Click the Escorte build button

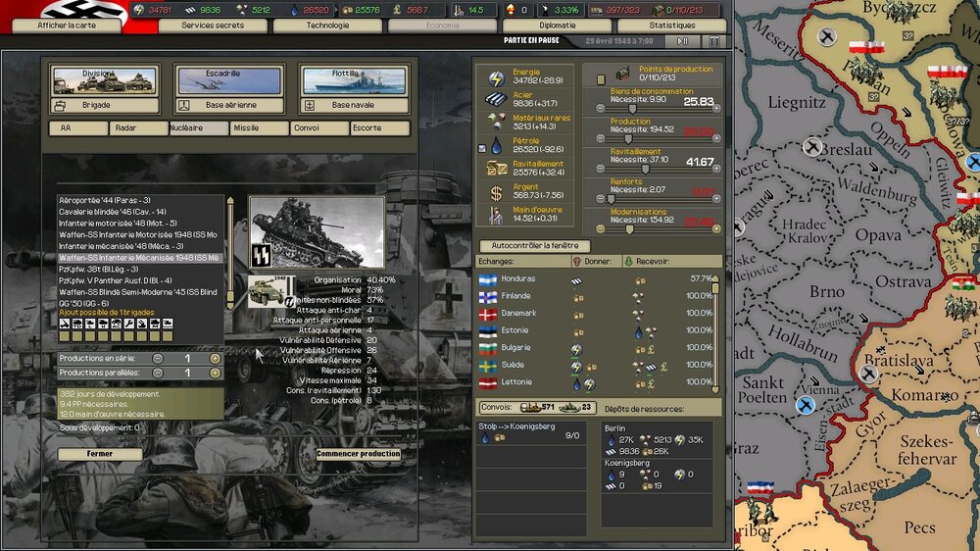point(380,127)
